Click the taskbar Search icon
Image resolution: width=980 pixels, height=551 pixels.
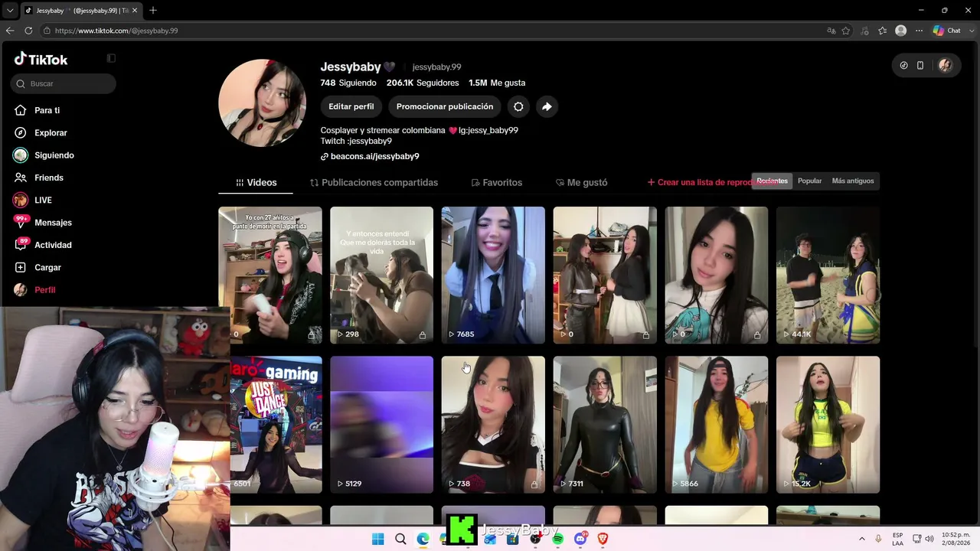tap(400, 540)
